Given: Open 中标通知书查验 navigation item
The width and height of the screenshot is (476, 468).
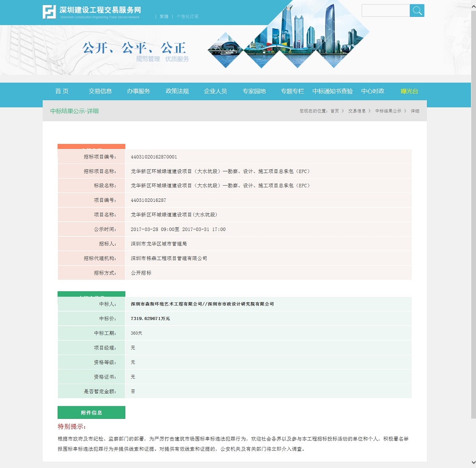Looking at the screenshot, I should (x=332, y=91).
